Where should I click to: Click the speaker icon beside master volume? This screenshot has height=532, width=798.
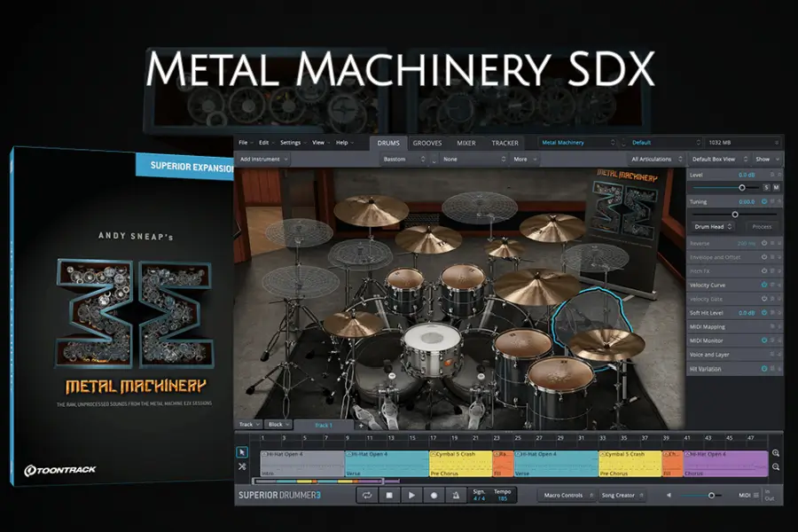669,495
